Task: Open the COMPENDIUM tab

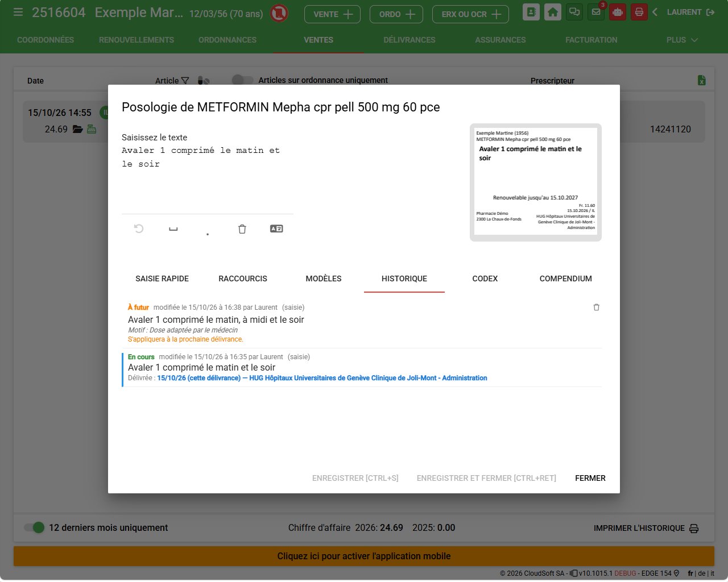Action: click(x=566, y=278)
